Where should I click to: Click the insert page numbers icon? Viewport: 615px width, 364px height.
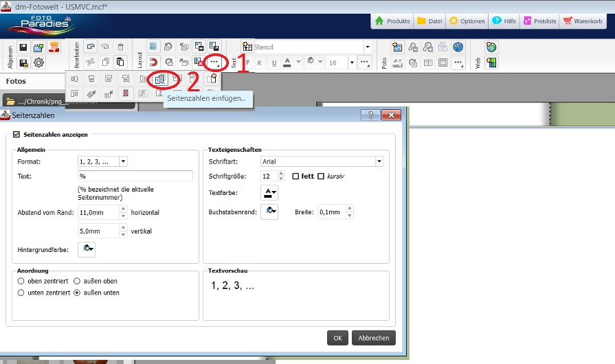[160, 79]
